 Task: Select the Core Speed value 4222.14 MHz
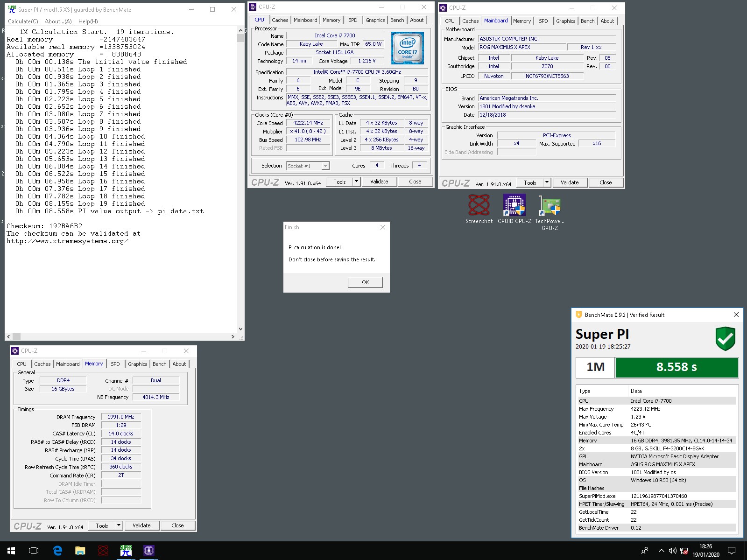coord(308,123)
